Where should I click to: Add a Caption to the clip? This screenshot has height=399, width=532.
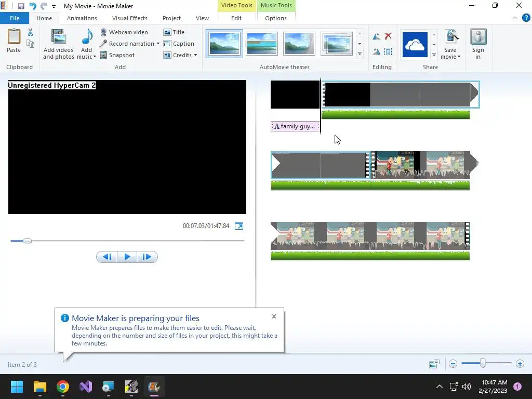coord(179,44)
